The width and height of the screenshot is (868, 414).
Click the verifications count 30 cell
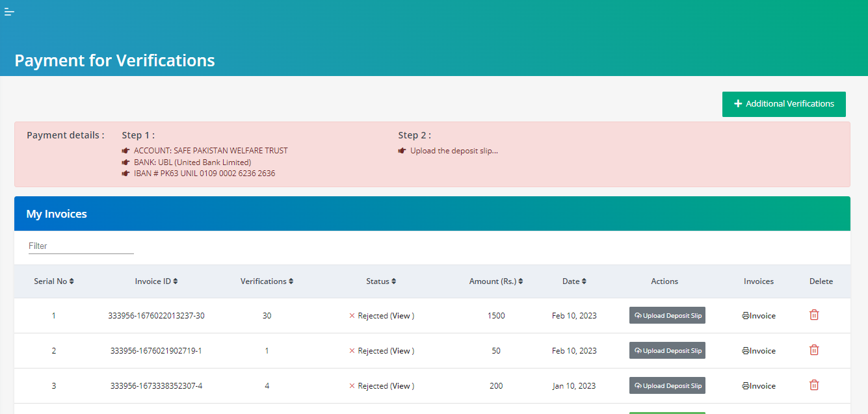pyautogui.click(x=267, y=316)
